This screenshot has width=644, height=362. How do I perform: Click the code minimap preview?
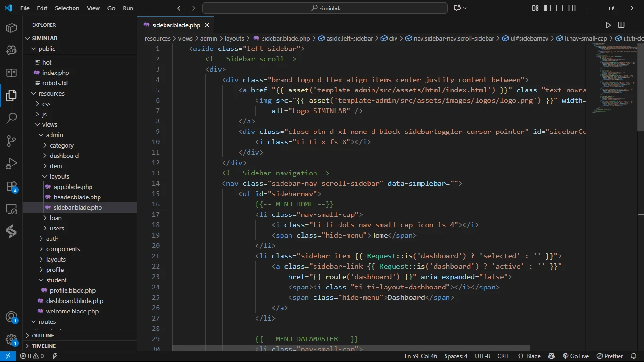[613, 78]
